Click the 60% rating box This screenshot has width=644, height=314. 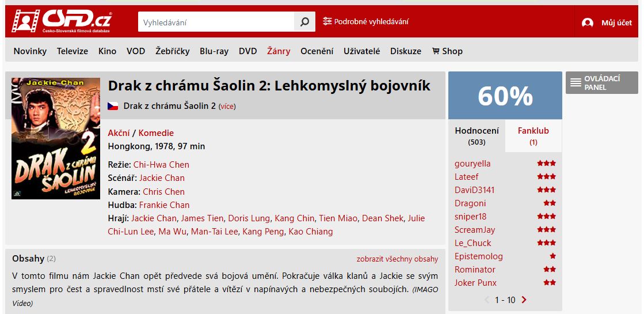[x=505, y=96]
